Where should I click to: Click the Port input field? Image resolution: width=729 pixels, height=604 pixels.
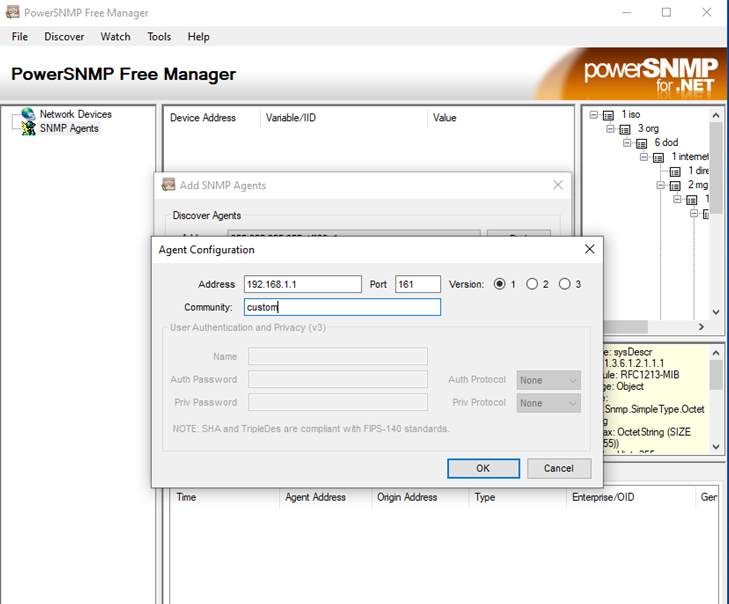(x=418, y=284)
